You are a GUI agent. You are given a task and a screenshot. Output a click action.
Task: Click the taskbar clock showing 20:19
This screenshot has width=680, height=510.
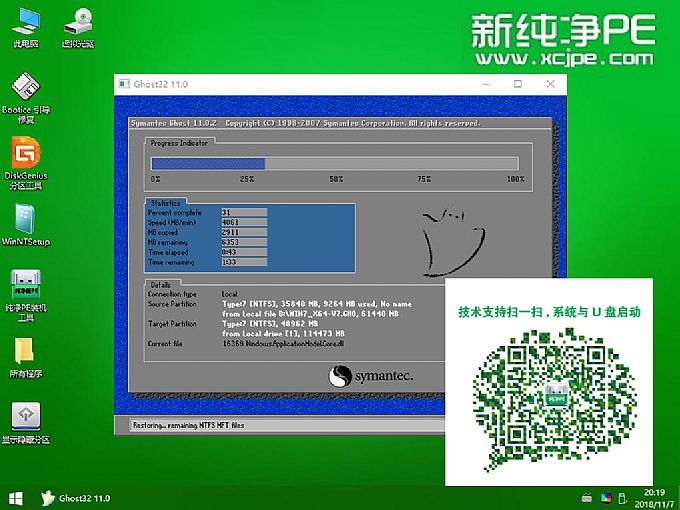click(x=654, y=498)
